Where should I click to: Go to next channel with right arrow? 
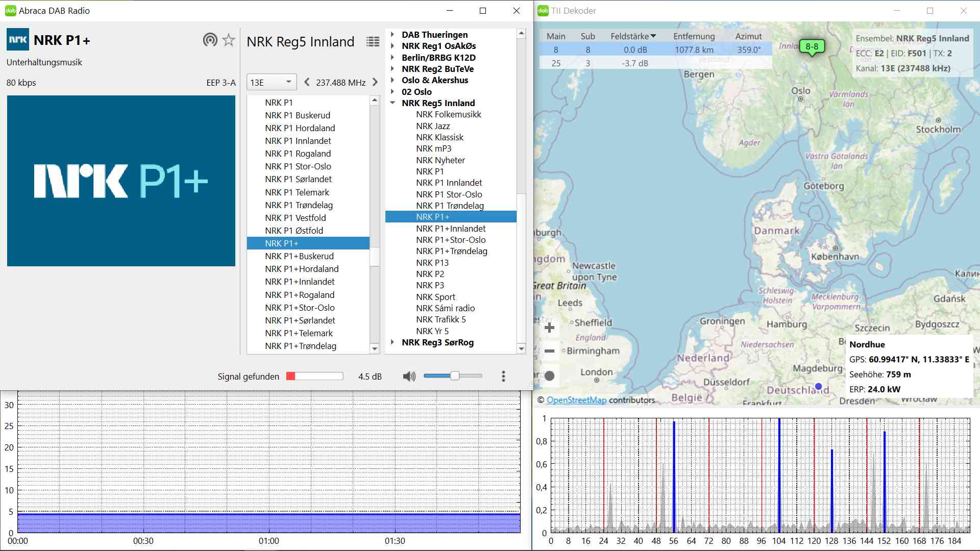375,82
